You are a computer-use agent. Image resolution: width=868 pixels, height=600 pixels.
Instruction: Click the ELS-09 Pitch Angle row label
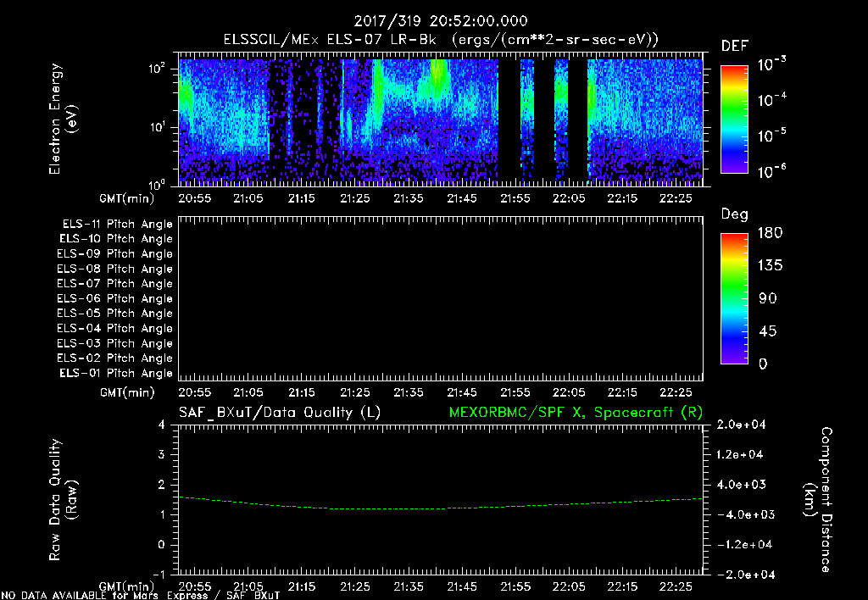(x=115, y=254)
